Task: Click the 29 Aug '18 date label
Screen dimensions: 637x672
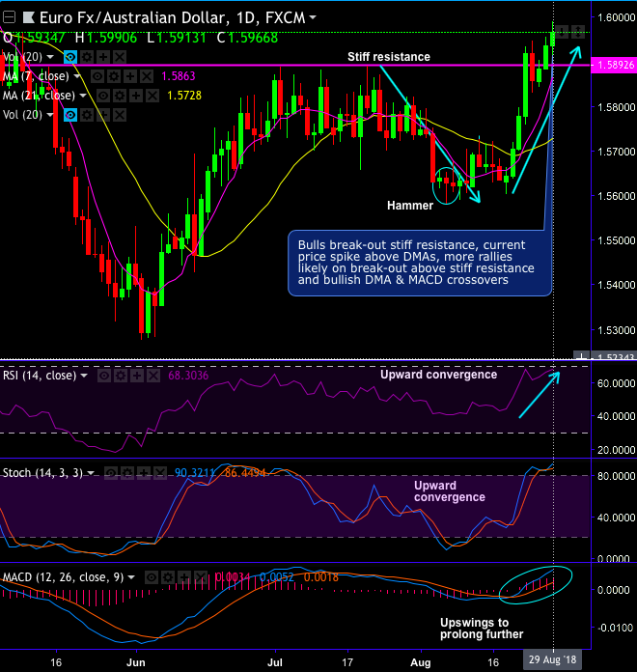Action: pyautogui.click(x=553, y=659)
